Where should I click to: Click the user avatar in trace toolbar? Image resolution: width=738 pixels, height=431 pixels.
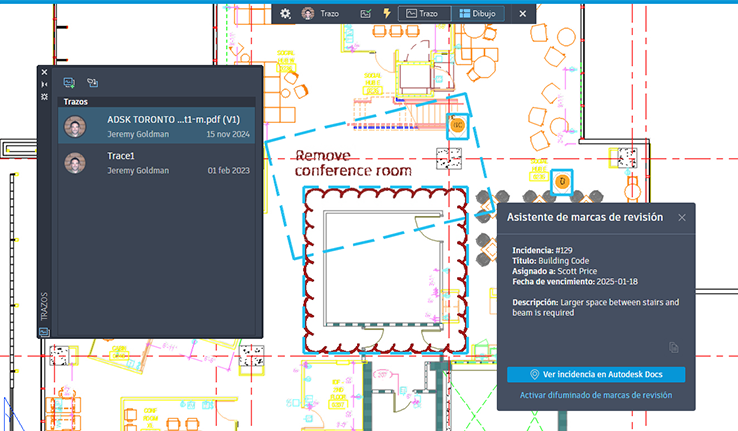point(308,14)
